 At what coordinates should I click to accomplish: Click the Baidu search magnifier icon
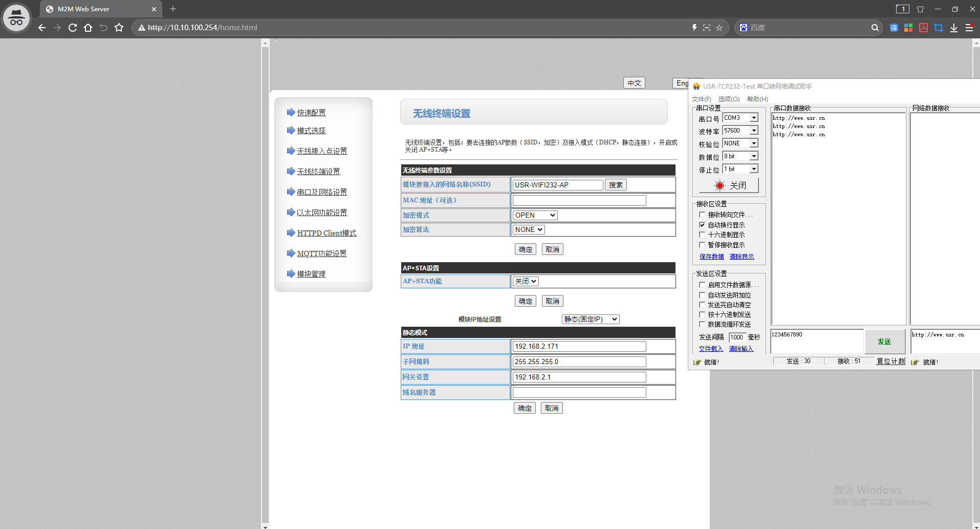875,28
